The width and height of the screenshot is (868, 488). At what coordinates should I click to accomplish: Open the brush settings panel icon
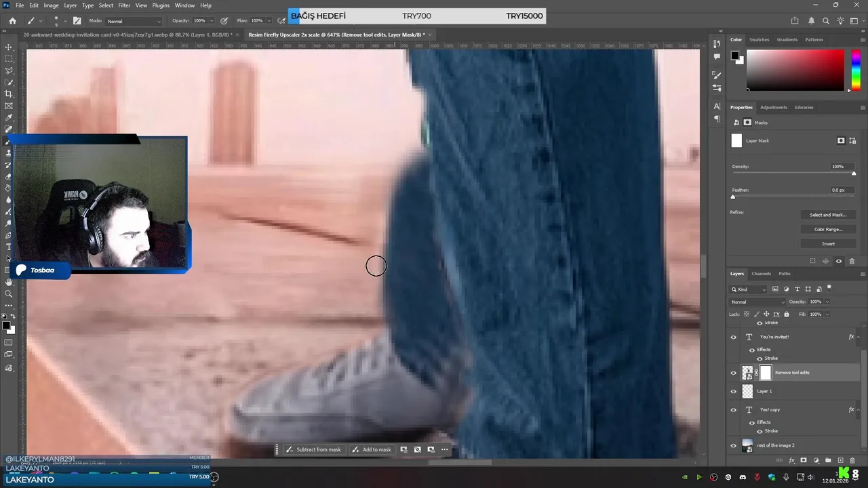click(x=77, y=21)
